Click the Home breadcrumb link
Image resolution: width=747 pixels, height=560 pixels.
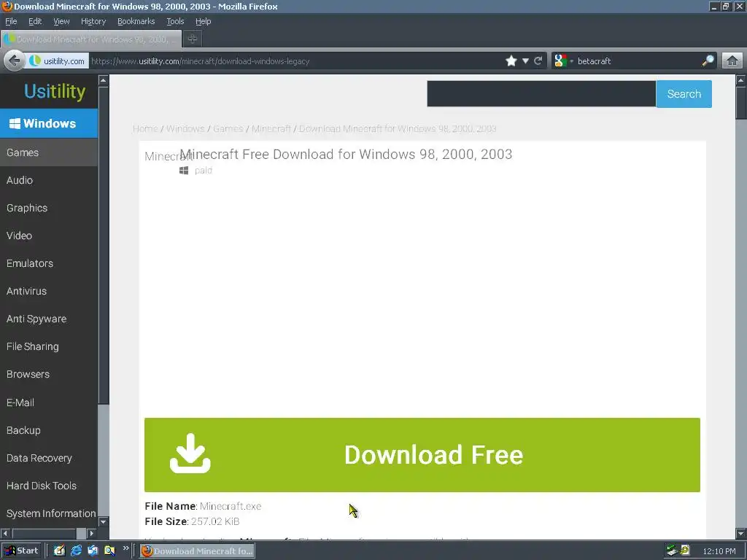(x=145, y=128)
